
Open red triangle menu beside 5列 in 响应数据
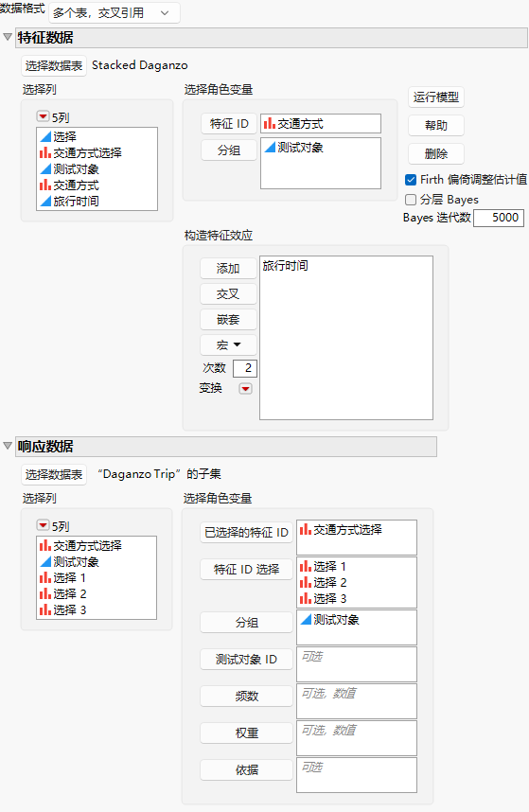(43, 525)
